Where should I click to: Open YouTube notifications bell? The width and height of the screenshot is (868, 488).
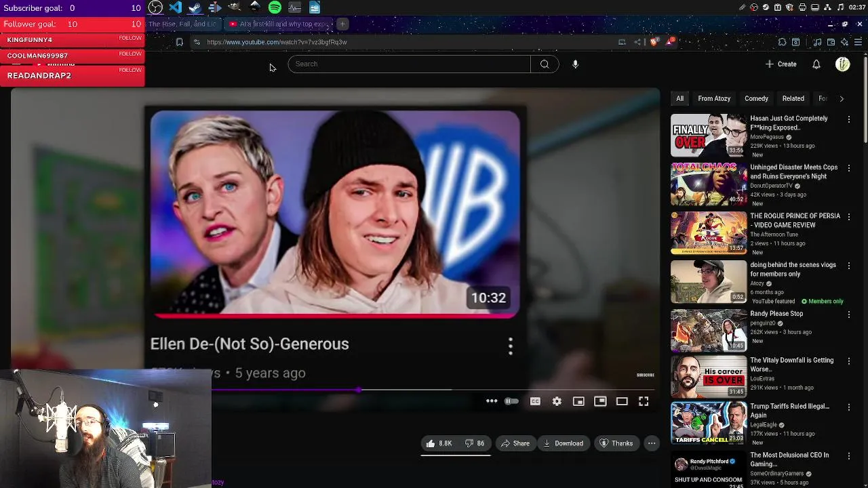(x=816, y=64)
